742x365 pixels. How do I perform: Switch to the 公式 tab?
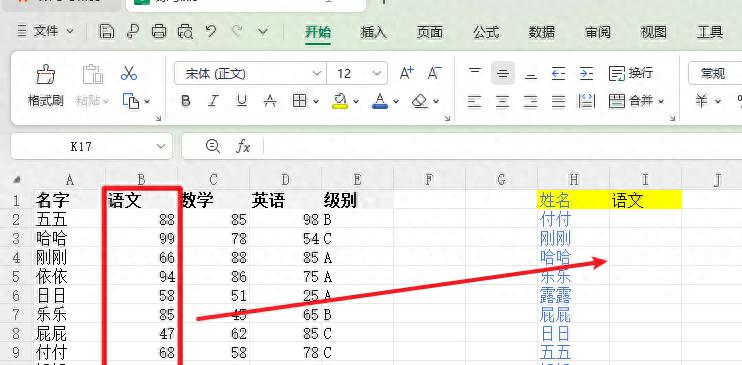tap(486, 32)
